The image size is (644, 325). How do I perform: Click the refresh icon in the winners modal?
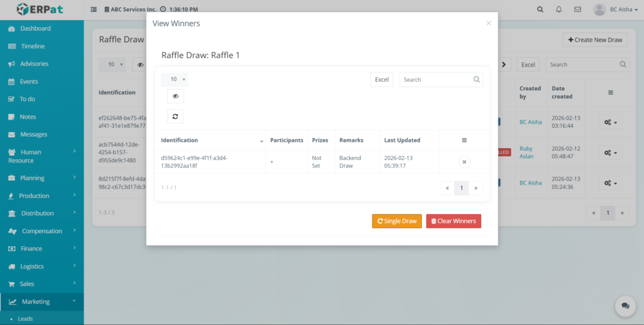point(175,117)
